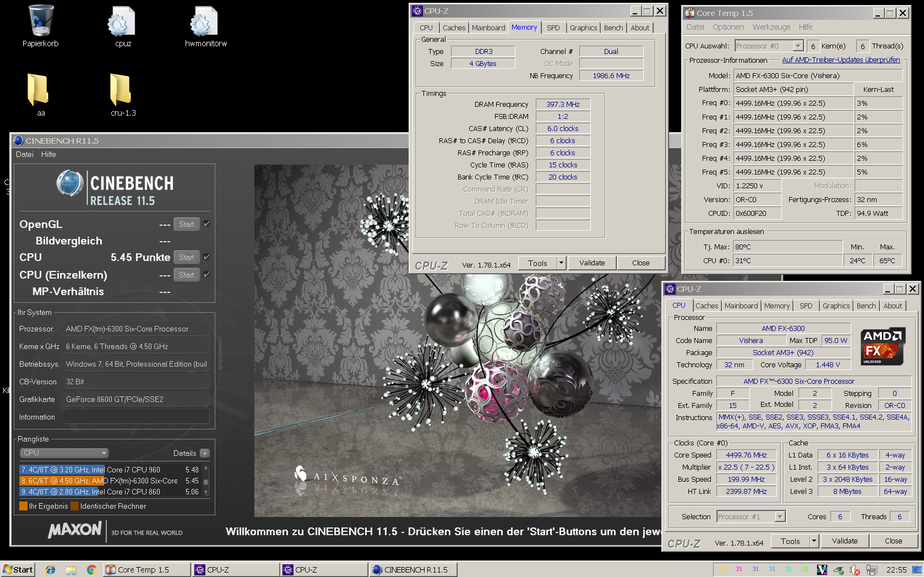The height and width of the screenshot is (577, 924).
Task: Open Tools dropdown arrow in lower CPU-Z window
Action: [814, 541]
